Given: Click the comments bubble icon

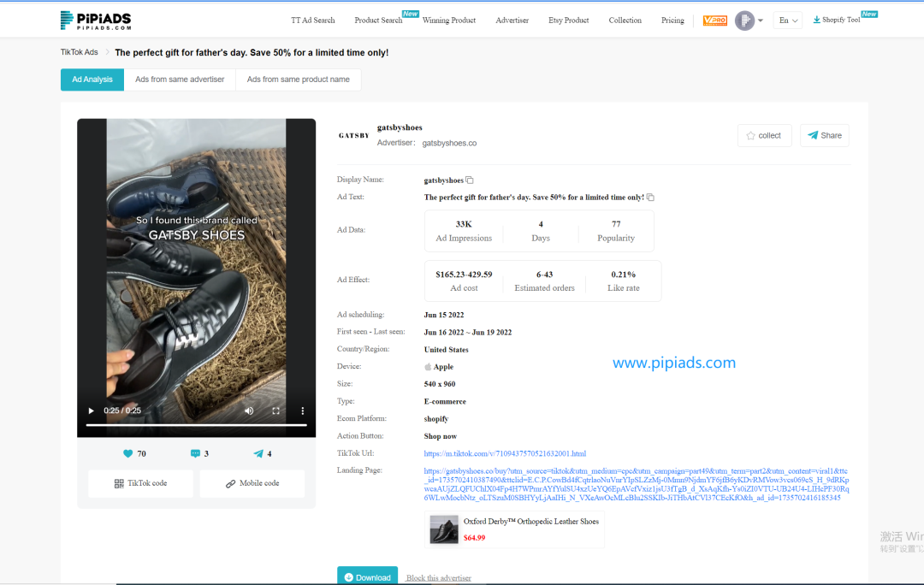Looking at the screenshot, I should click(195, 453).
